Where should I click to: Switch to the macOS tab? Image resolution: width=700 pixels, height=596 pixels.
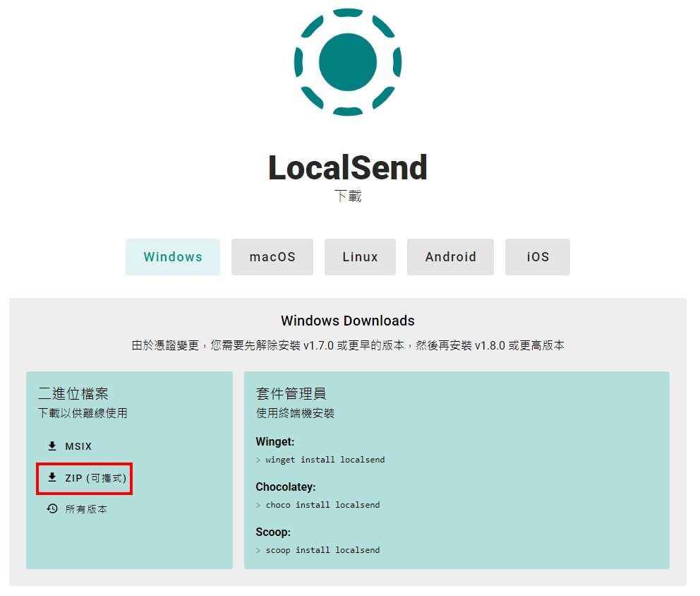272,257
